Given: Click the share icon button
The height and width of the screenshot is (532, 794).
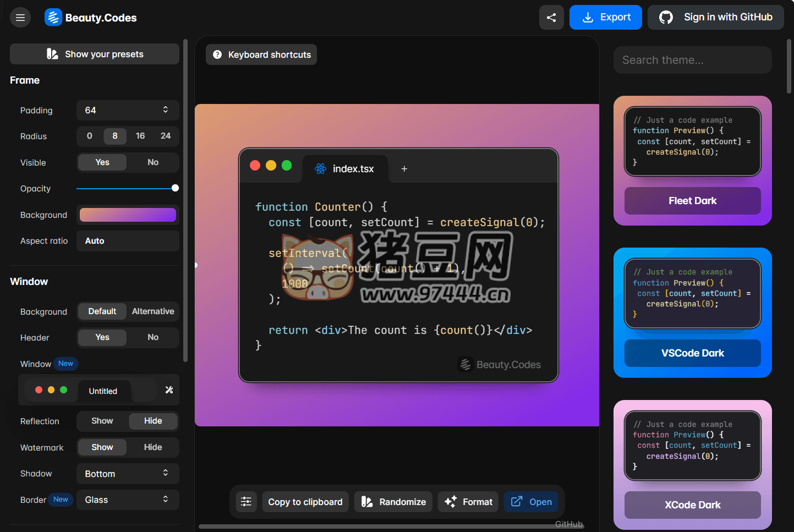Looking at the screenshot, I should point(551,18).
